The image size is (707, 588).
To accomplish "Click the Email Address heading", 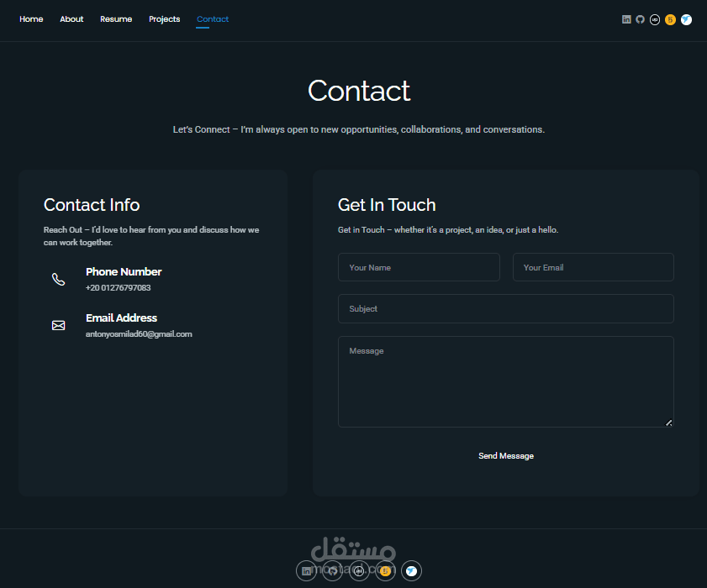I will [121, 318].
